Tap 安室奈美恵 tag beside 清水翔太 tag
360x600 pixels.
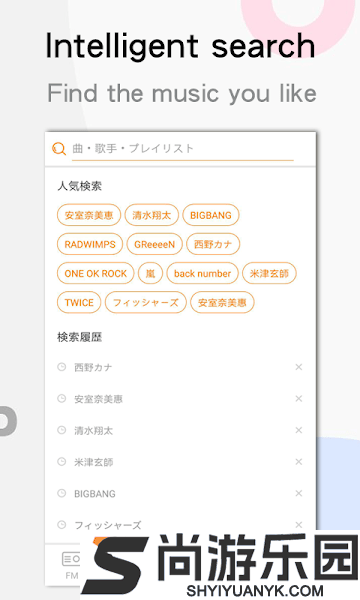click(x=89, y=215)
